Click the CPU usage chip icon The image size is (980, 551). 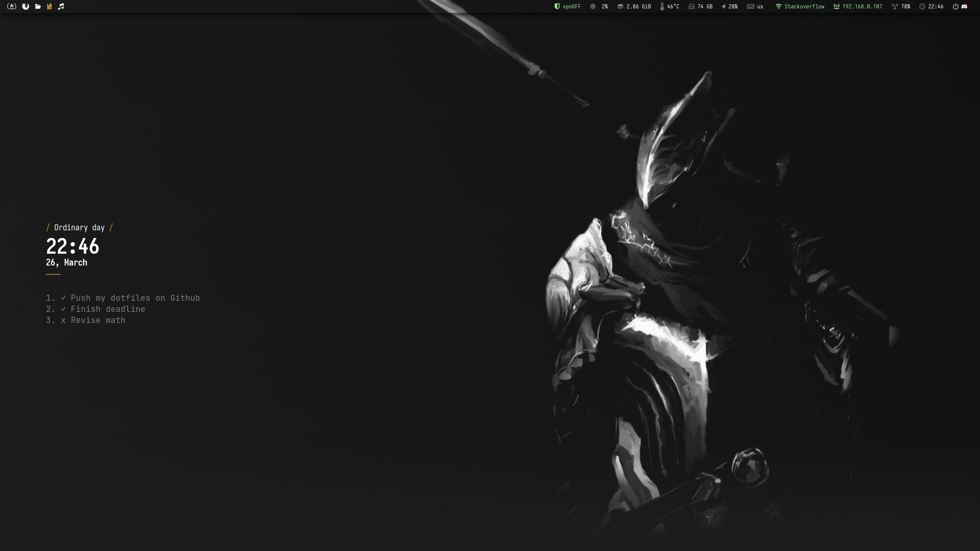point(593,7)
